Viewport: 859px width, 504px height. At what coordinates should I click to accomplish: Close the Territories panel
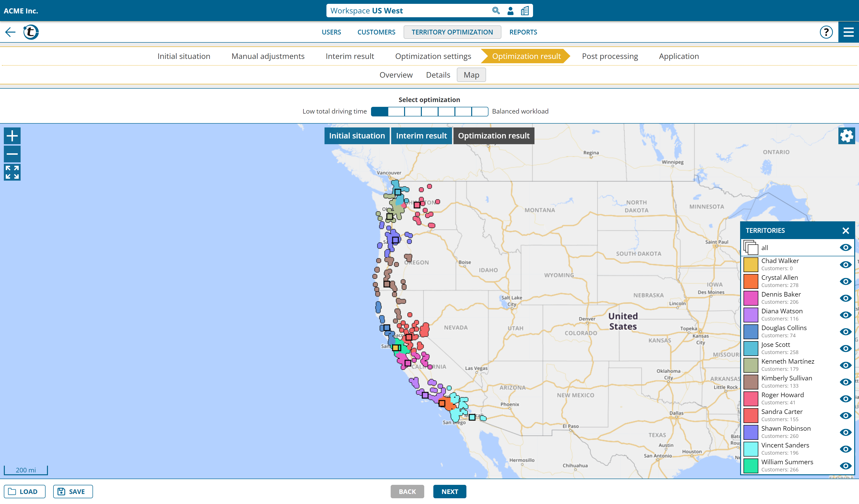(846, 231)
